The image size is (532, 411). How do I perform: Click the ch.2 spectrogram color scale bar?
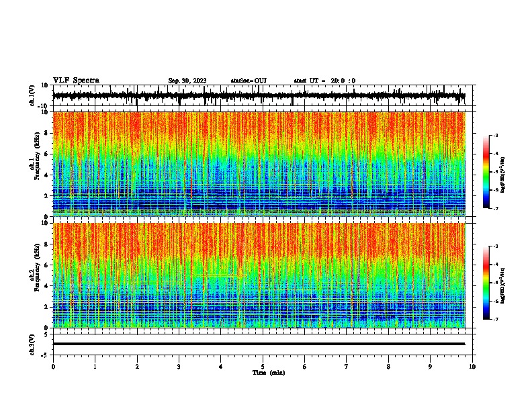486,283
